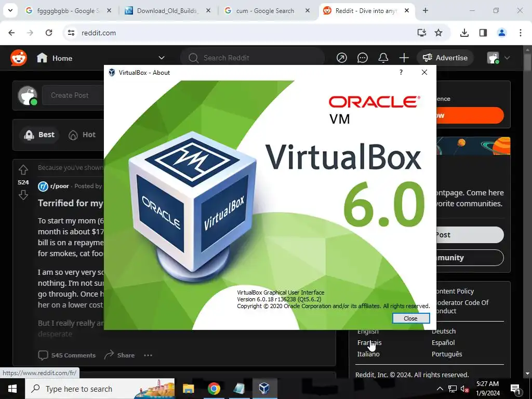532x399 pixels.
Task: Expand the user profile menu chevron
Action: (507, 58)
